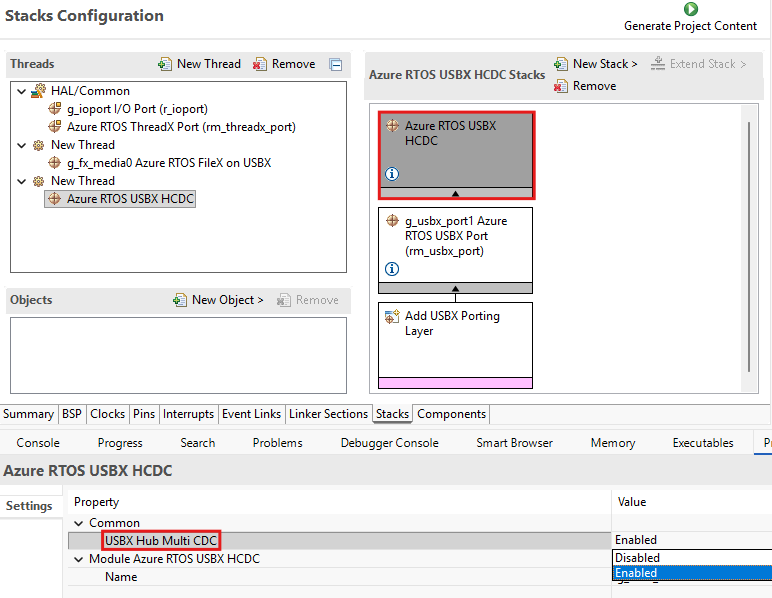
Task: Click the stack Remove red X icon
Action: click(x=561, y=86)
